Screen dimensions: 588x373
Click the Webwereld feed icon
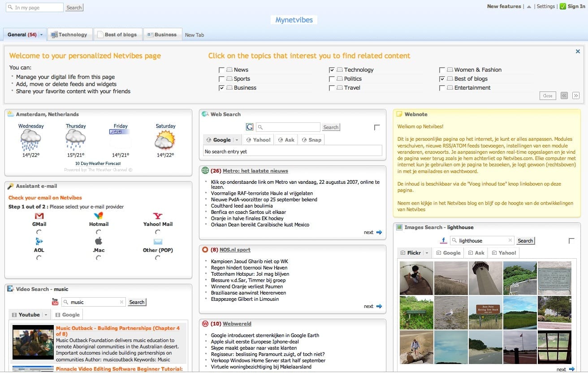(205, 324)
